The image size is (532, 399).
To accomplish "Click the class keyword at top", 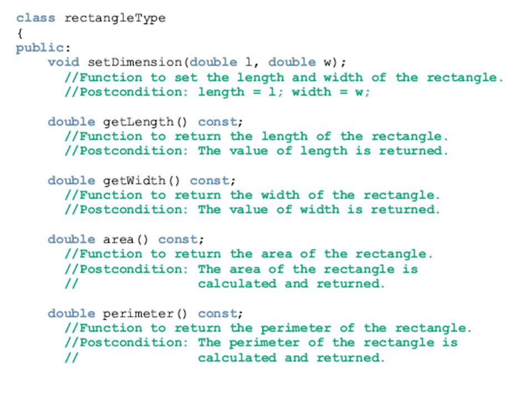I will [x=35, y=18].
